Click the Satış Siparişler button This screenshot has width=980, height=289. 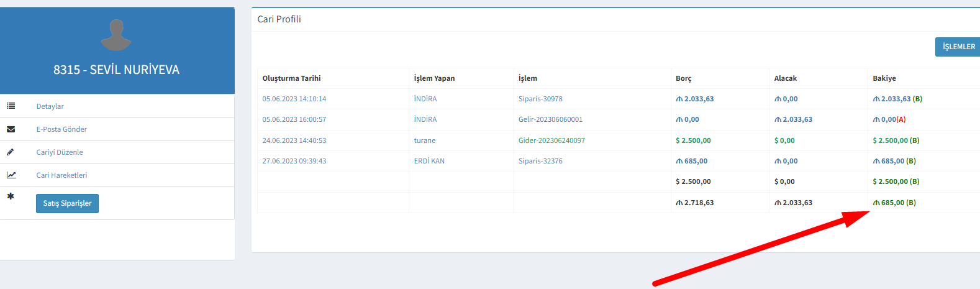(67, 203)
